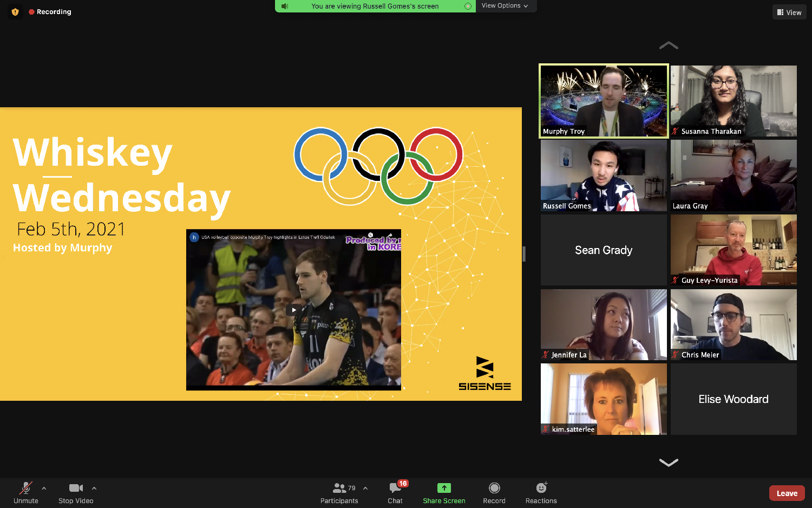The image size is (812, 508).
Task: Click the red 16 unread chat badge
Action: pos(403,484)
